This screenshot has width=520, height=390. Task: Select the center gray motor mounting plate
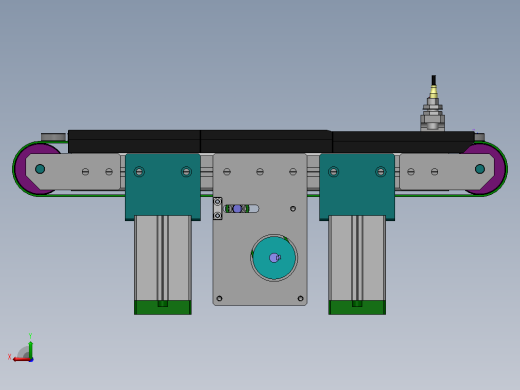260,229
